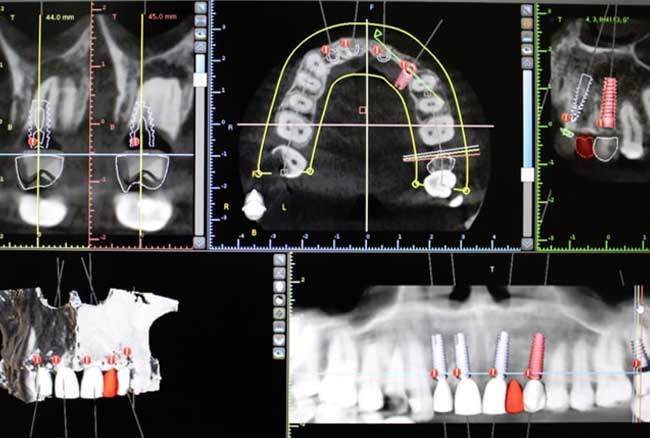Click the green triangle handle atop the arch curve
Image resolution: width=650 pixels, height=438 pixels.
(378, 34)
